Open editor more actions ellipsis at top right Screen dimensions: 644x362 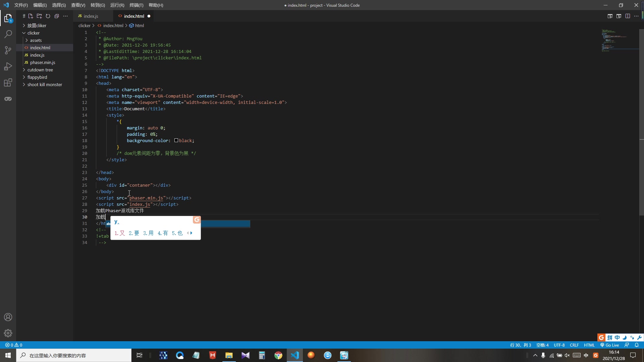pos(636,16)
